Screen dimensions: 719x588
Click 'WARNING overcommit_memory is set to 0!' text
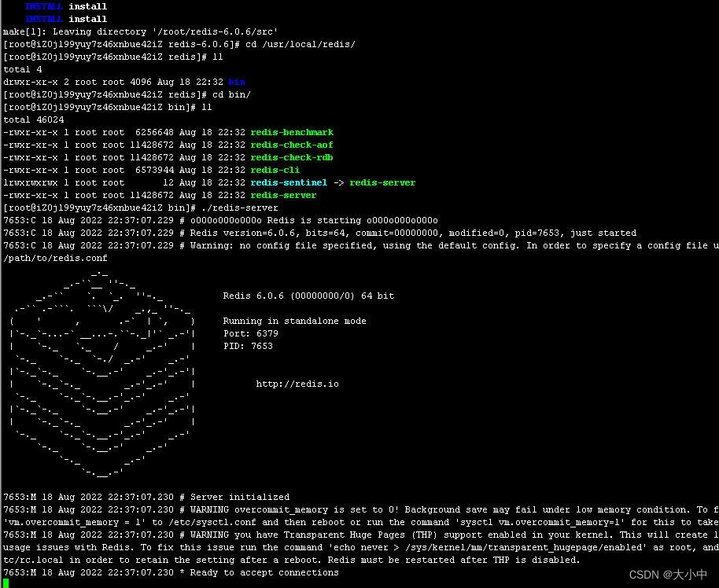[x=295, y=509]
